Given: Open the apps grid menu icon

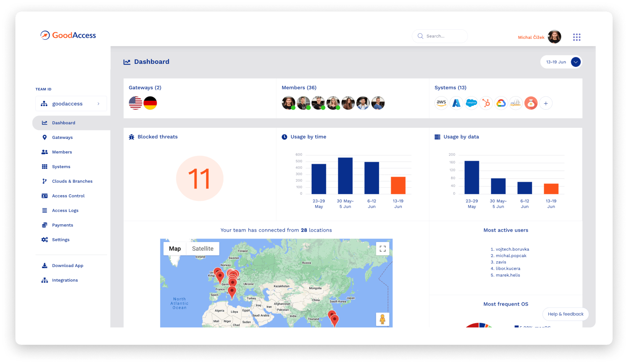Looking at the screenshot, I should [x=576, y=37].
